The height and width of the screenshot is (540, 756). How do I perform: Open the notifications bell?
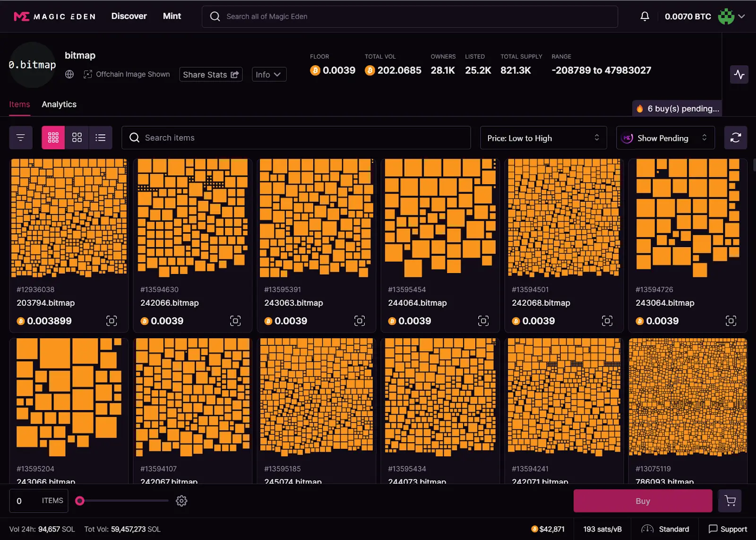(x=644, y=17)
